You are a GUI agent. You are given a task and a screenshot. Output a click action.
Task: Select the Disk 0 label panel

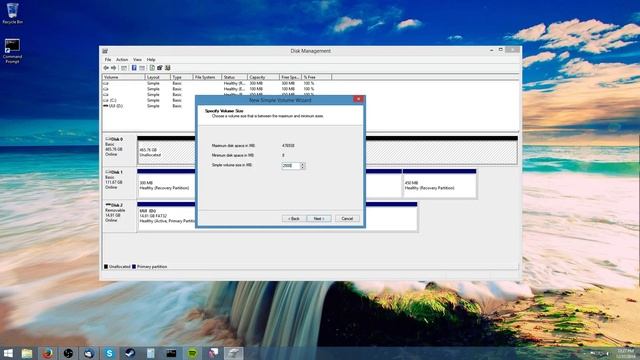point(119,149)
